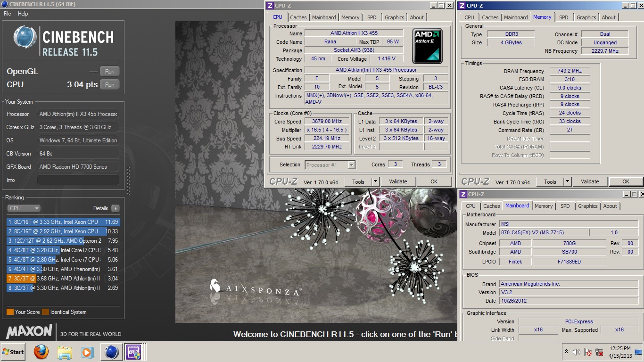This screenshot has height=362, width=644.
Task: Click the Cinebench sphere logo
Action: [x=25, y=38]
